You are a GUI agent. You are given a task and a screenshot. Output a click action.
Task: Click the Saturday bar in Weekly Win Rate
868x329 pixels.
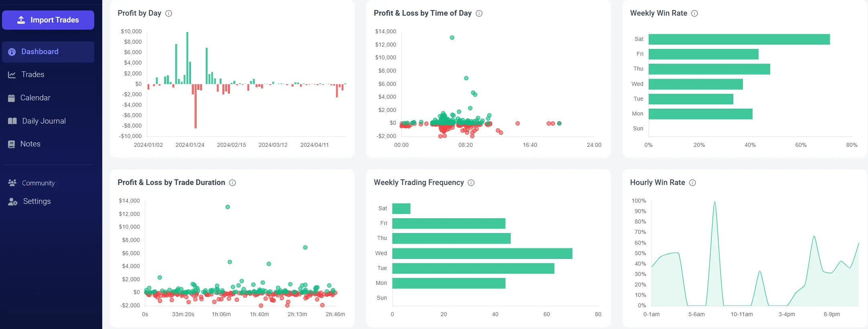click(739, 39)
